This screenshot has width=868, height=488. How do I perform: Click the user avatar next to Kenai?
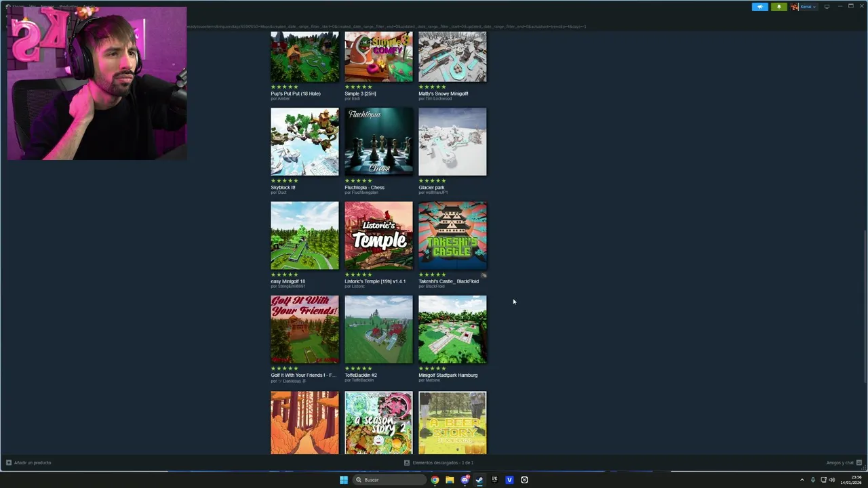pyautogui.click(x=795, y=7)
